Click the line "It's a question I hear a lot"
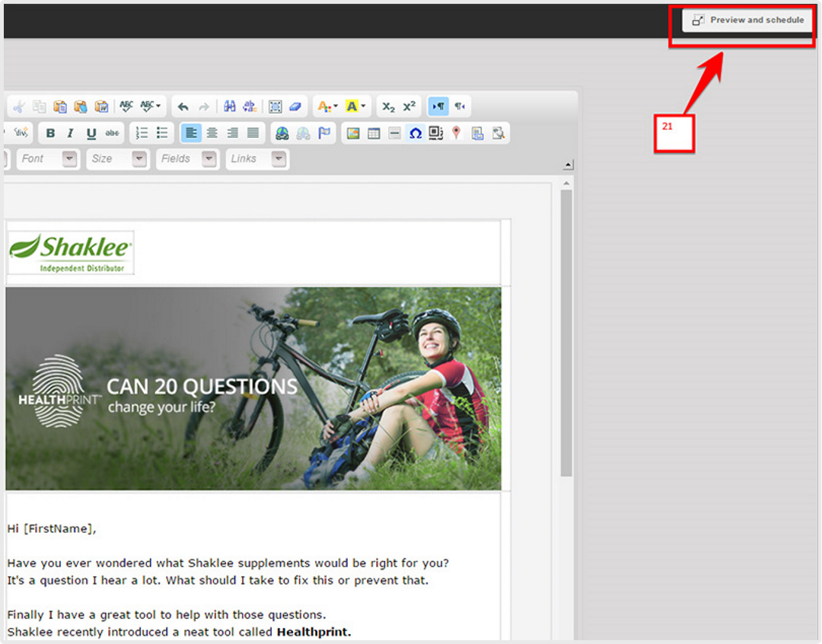The height and width of the screenshot is (644, 822). [218, 581]
